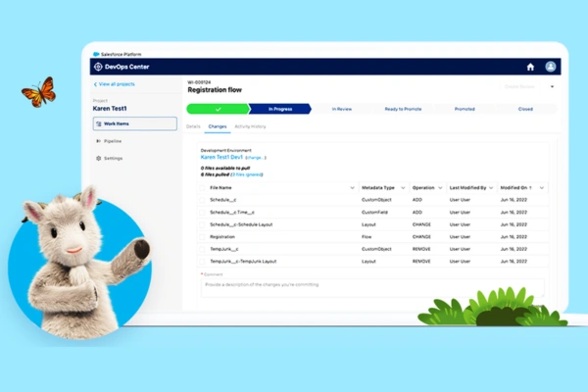588x392 pixels.
Task: Click the Create Review button
Action: coord(519,86)
